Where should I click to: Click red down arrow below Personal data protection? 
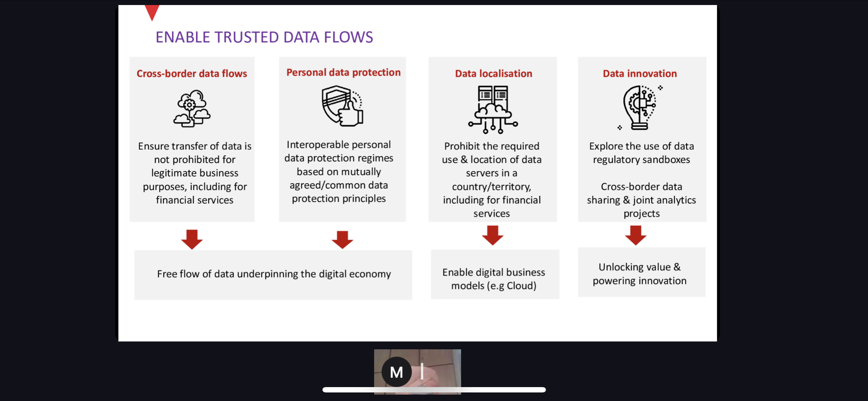[x=342, y=239]
